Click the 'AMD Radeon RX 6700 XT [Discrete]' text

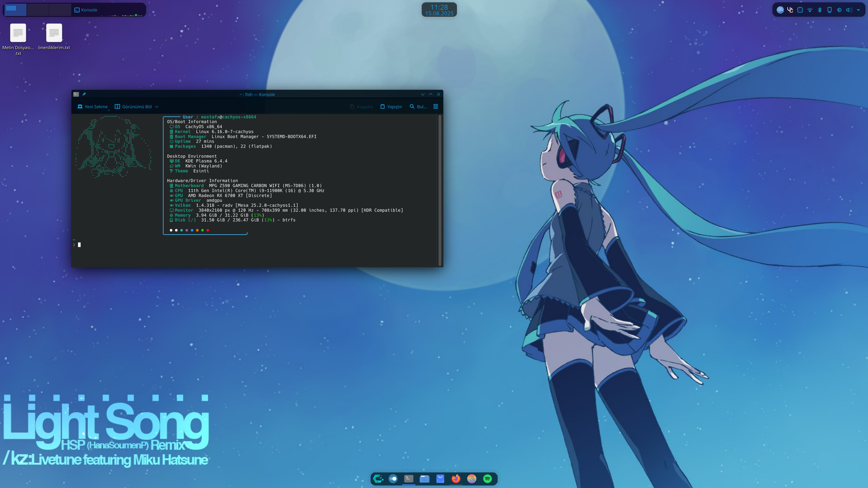point(230,195)
